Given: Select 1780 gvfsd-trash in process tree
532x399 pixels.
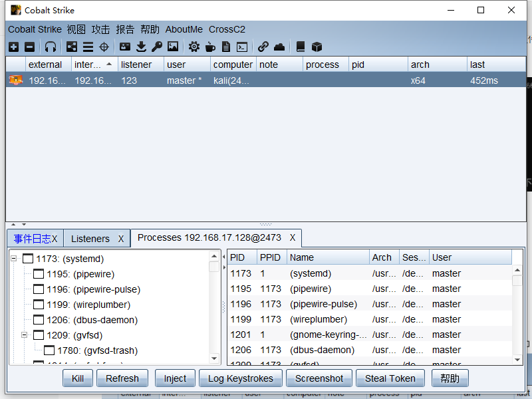Looking at the screenshot, I should coord(97,350).
